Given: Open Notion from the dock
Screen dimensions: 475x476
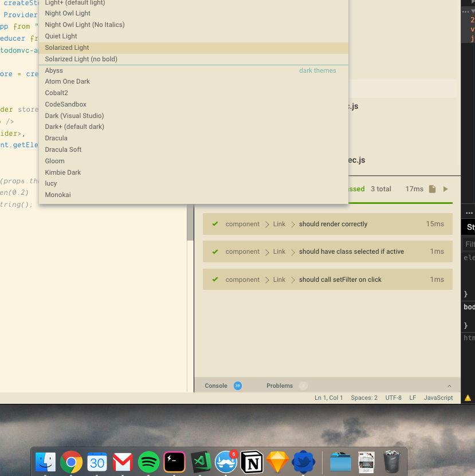Looking at the screenshot, I should coord(252,462).
